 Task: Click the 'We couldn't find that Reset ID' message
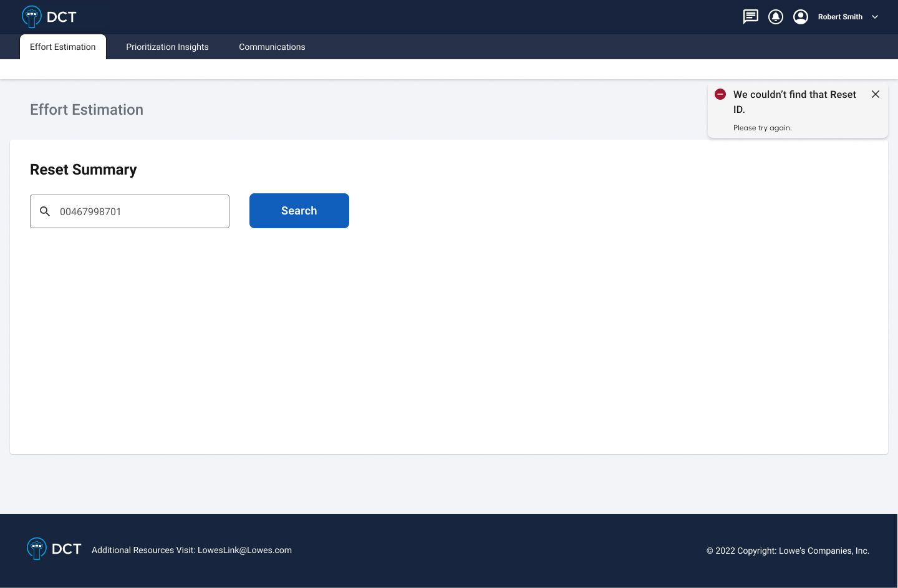click(x=794, y=102)
